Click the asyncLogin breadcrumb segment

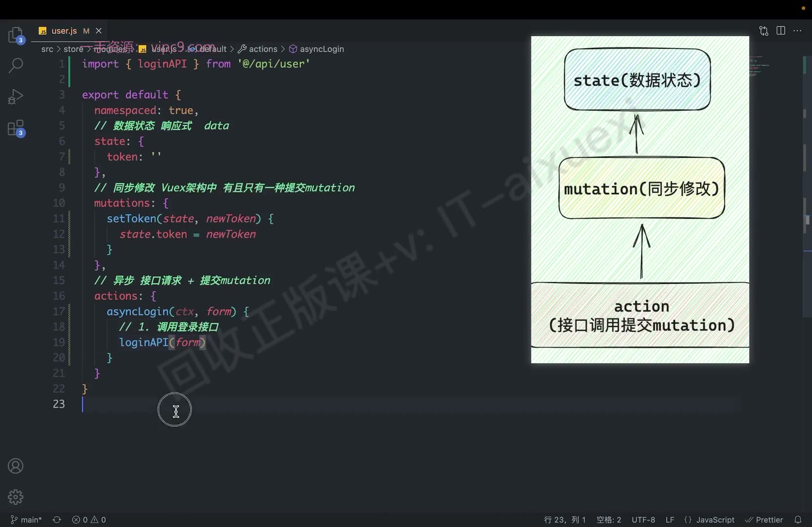pyautogui.click(x=317, y=49)
